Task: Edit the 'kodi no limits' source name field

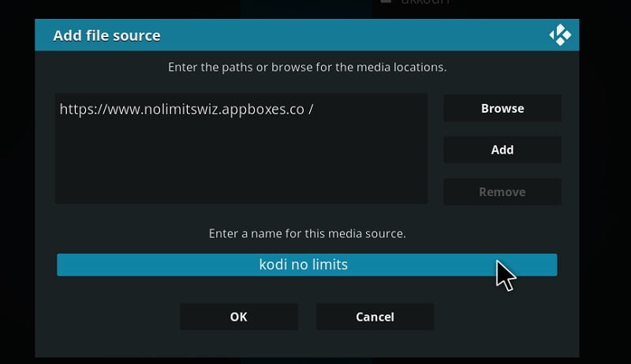Action: click(307, 265)
